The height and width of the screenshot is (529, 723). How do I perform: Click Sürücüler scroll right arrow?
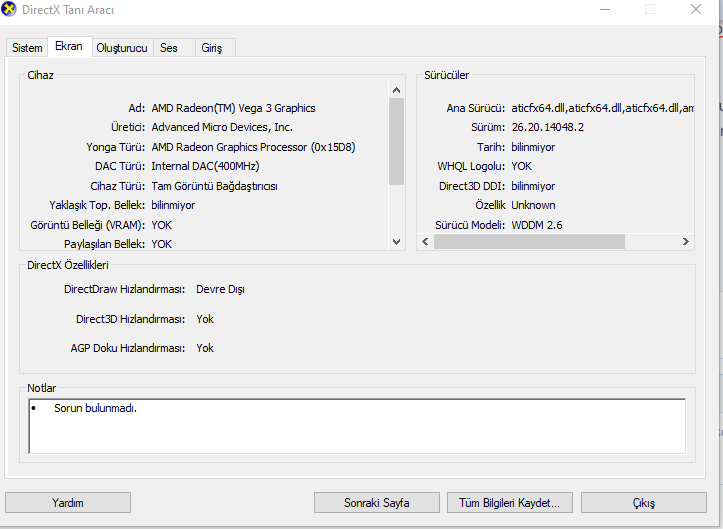(686, 242)
